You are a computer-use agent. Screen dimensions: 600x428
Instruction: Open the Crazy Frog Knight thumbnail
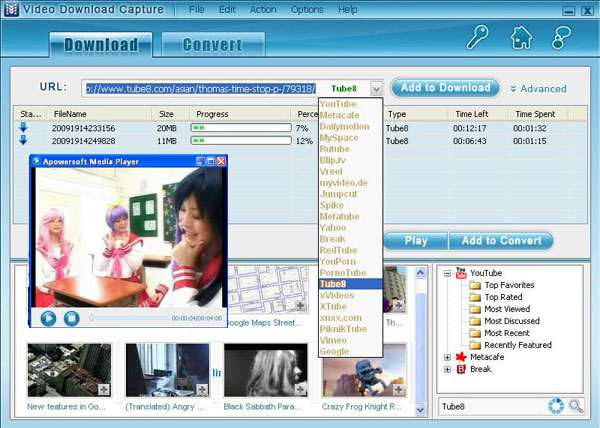pos(364,370)
